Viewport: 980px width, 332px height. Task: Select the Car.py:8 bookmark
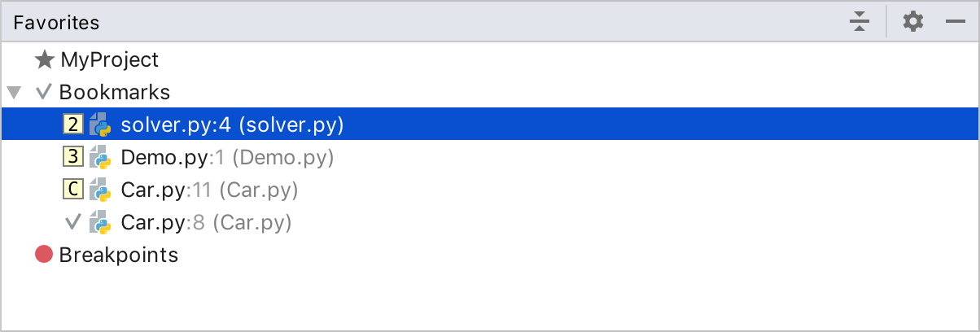point(206,222)
